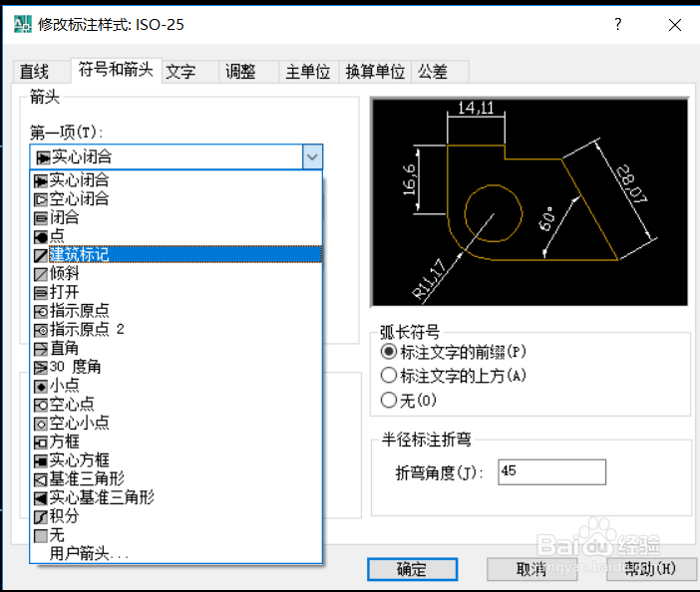Click the AutoCAD dialog title bar icon
This screenshot has width=700, height=592.
click(x=22, y=24)
